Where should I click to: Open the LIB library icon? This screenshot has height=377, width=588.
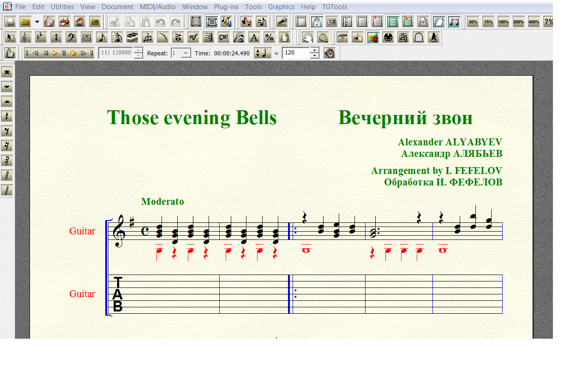95,22
